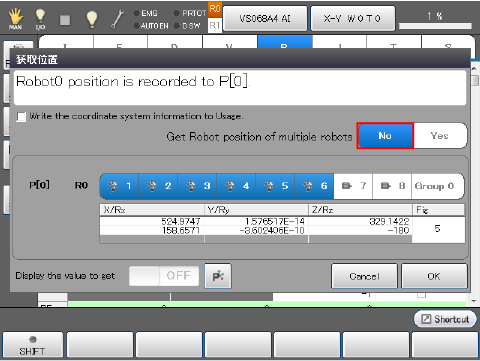Click the Y value 1.576517E-14 cell
The height and width of the screenshot is (361, 480).
click(256, 221)
